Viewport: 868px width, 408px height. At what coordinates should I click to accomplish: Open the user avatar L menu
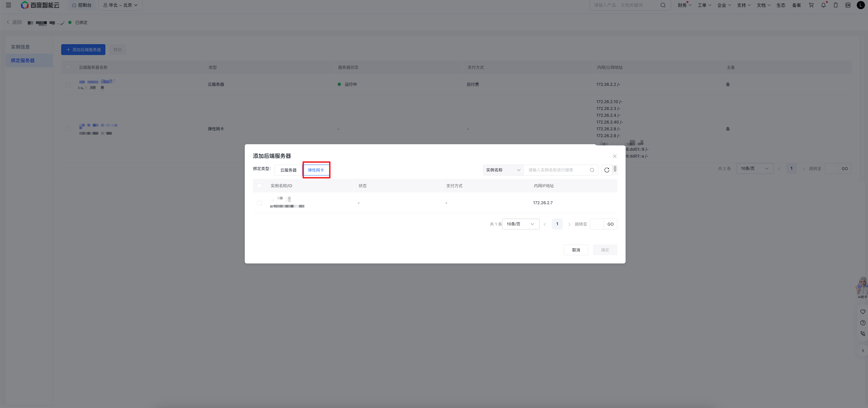[861, 5]
